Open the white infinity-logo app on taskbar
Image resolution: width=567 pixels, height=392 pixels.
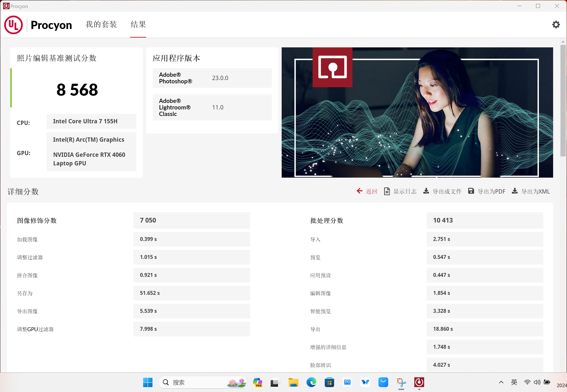coord(347,382)
